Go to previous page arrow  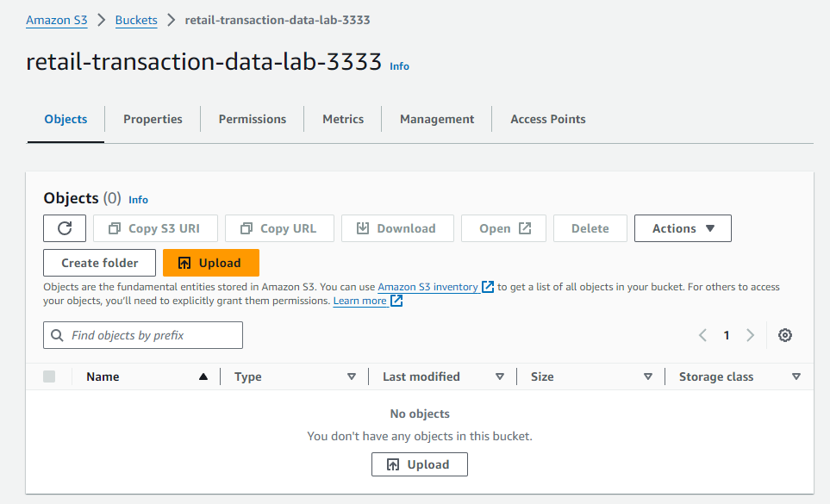click(703, 335)
